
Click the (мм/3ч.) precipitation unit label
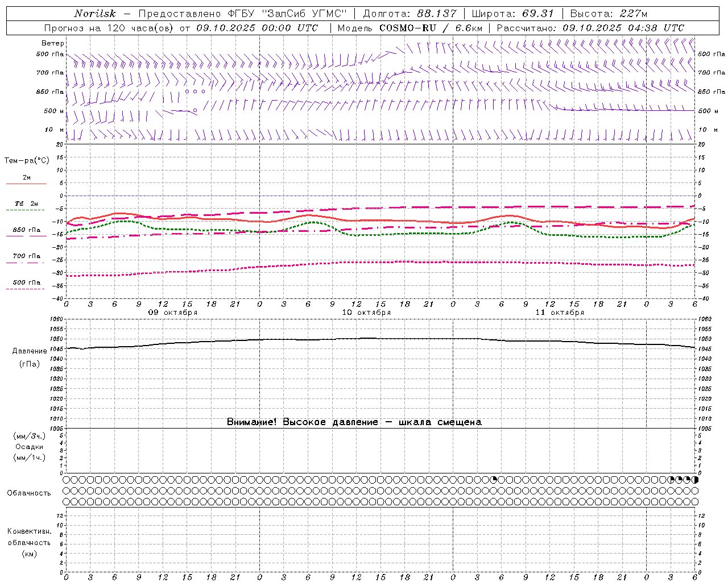click(x=30, y=436)
